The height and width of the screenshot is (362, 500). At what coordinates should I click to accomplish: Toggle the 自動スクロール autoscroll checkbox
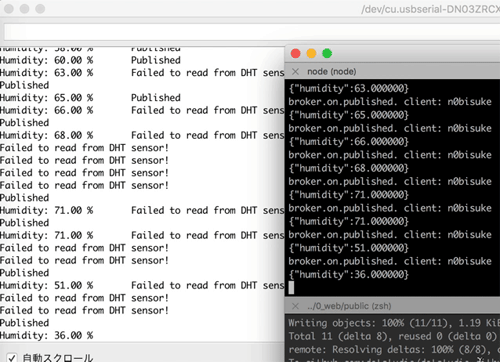coord(12,358)
